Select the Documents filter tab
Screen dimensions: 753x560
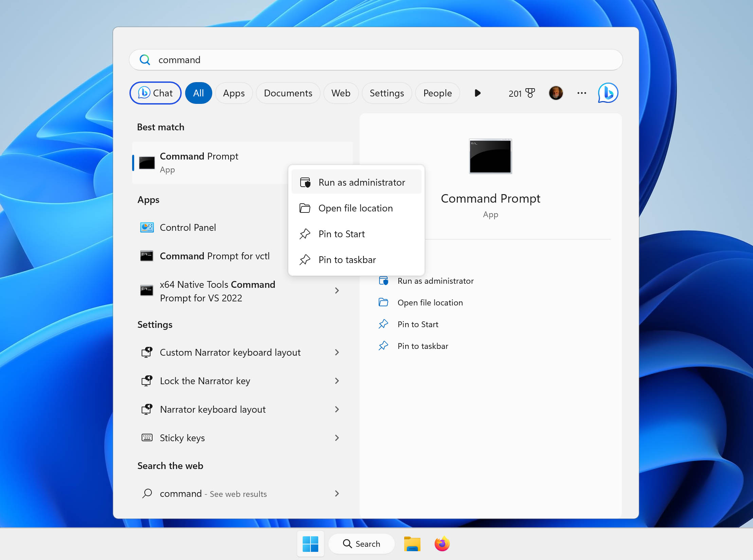click(288, 93)
